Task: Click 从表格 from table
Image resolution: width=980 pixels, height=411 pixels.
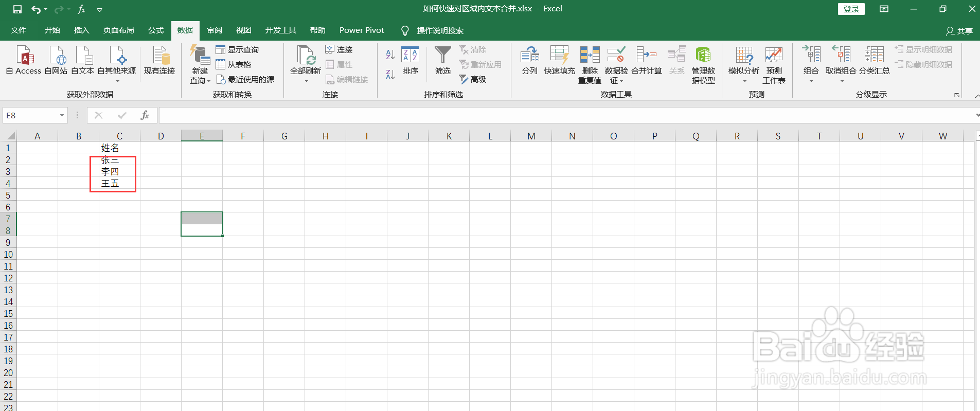Action: [x=234, y=64]
